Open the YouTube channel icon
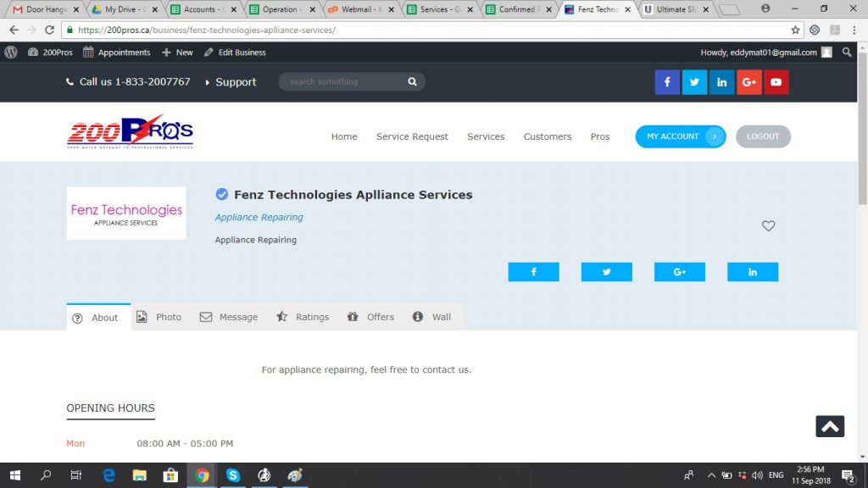The width and height of the screenshot is (868, 488). click(776, 82)
